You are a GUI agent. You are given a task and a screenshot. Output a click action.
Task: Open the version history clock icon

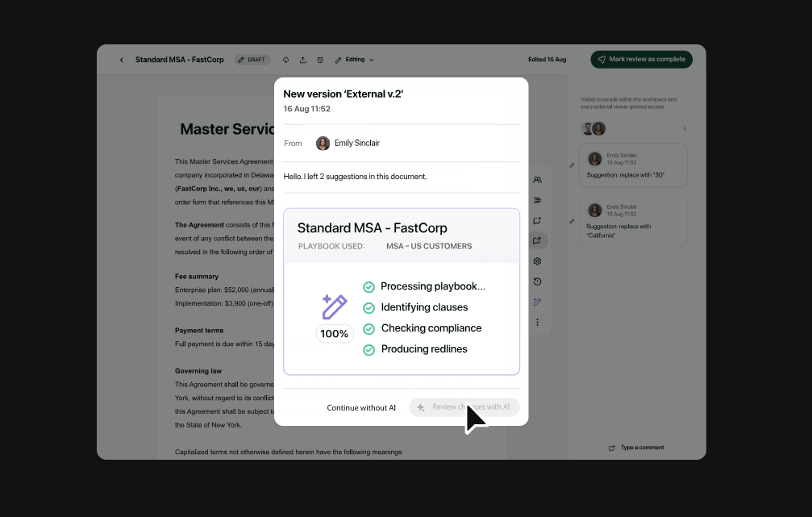537,281
